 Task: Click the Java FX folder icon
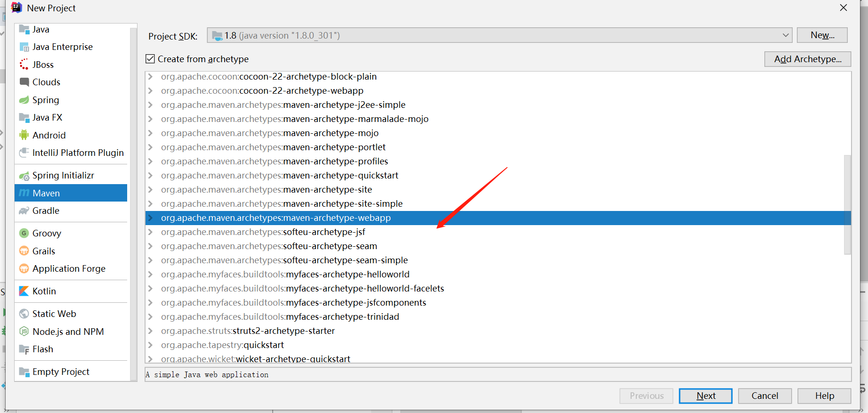[24, 117]
